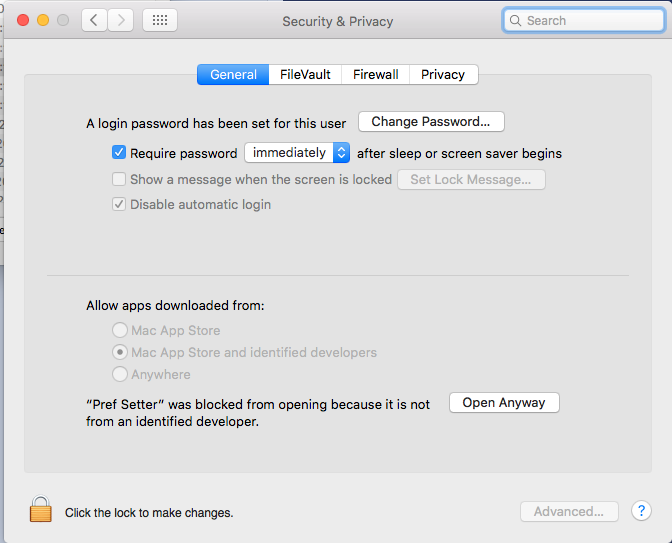The image size is (672, 543).
Task: Toggle Disable automatic login checkbox
Action: pos(119,205)
